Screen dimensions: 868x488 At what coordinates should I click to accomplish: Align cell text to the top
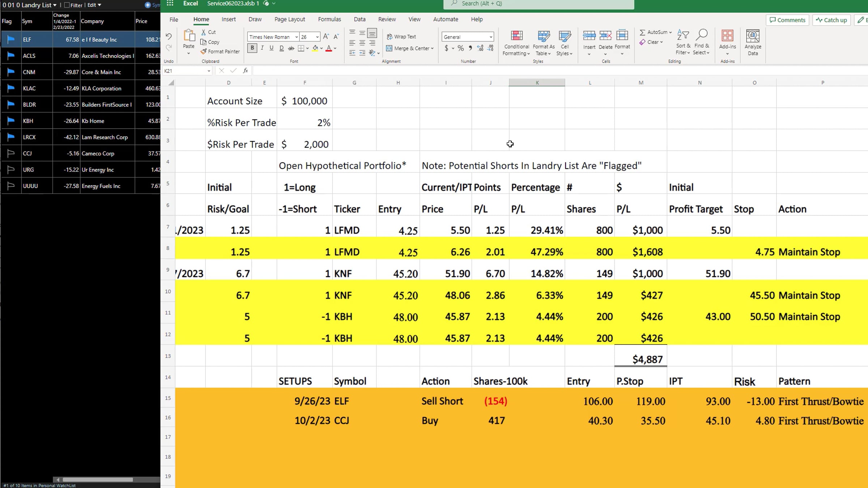(352, 33)
